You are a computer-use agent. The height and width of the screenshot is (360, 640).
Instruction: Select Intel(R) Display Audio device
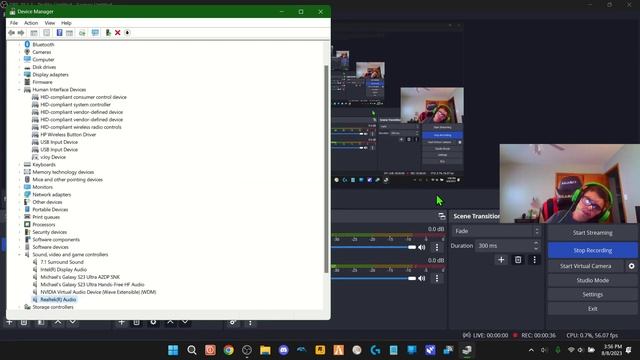point(63,270)
